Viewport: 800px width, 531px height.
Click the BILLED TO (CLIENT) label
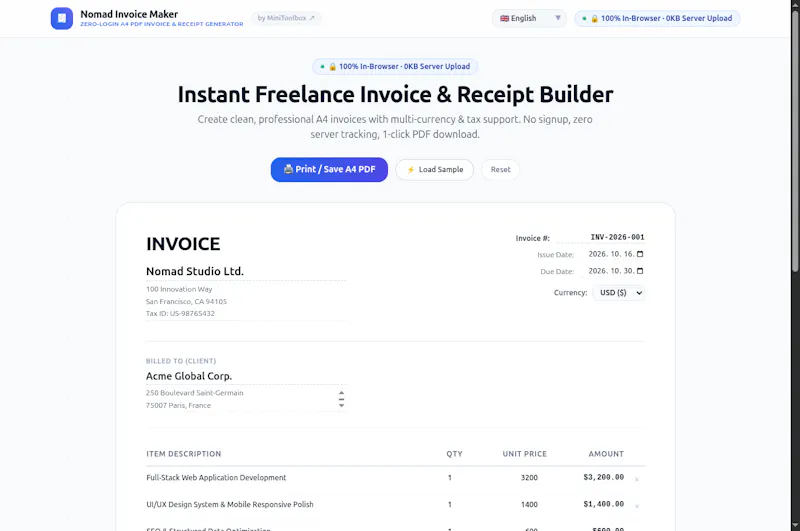coord(181,361)
